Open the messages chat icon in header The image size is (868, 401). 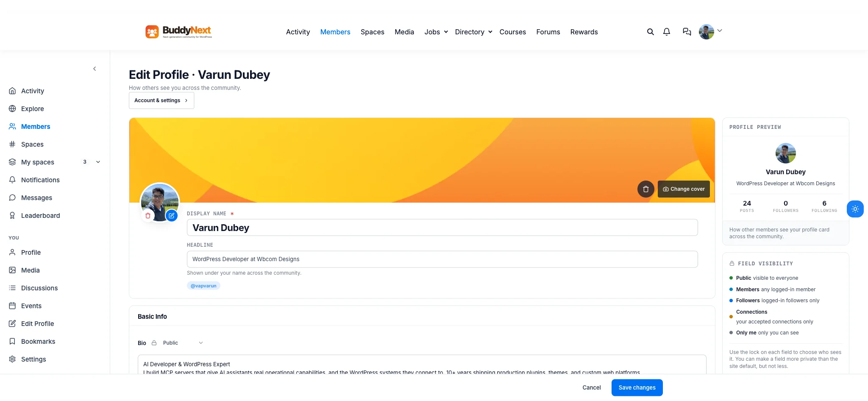coord(687,32)
